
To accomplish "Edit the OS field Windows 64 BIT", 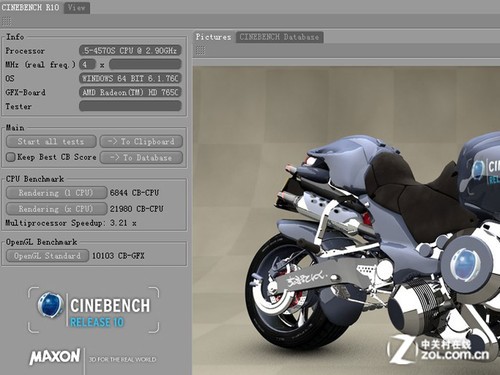I will 130,78.
